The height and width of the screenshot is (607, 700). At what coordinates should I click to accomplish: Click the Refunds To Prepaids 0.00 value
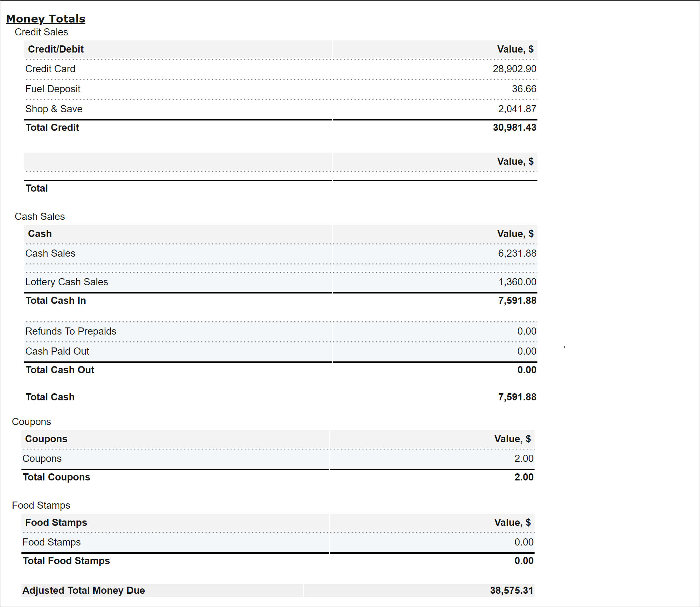pyautogui.click(x=527, y=331)
